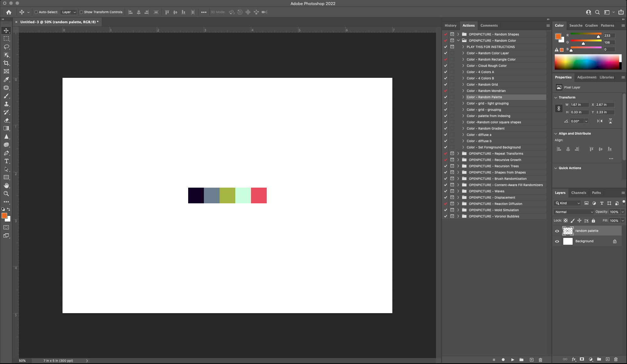Viewport: 627px width, 364px height.
Task: Click the Play selection button in Actions
Action: pos(513,360)
